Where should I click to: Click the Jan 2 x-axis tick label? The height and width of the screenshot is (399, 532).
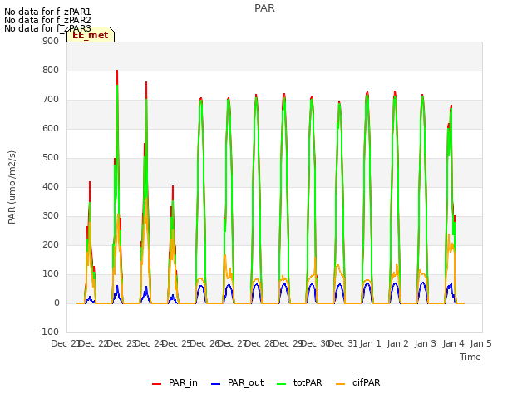[x=397, y=343]
